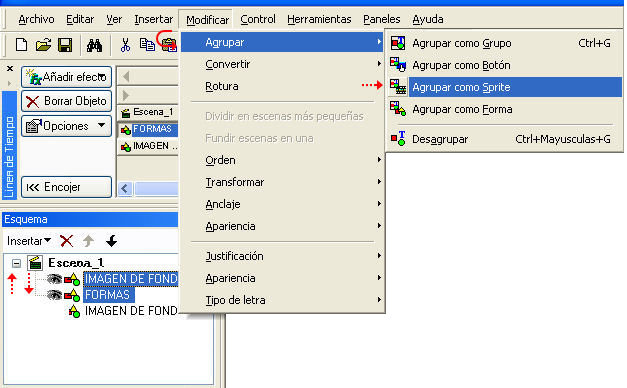Click the Agrupar como Forma icon
Image resolution: width=627 pixels, height=388 pixels.
pos(398,108)
